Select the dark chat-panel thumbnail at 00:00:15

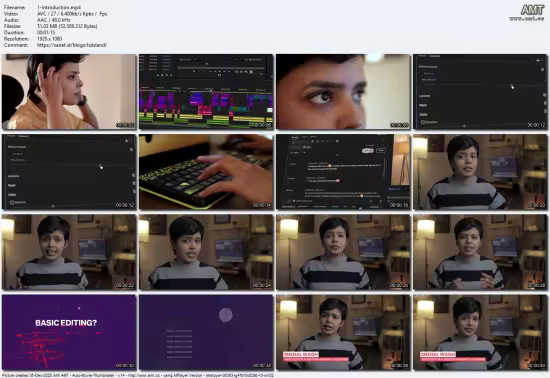(343, 172)
